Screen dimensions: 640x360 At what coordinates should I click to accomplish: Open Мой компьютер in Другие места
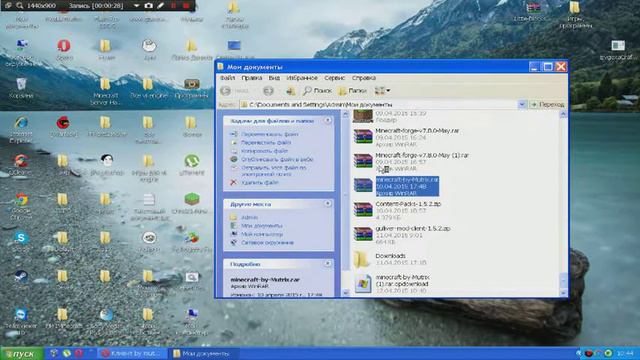(262, 234)
